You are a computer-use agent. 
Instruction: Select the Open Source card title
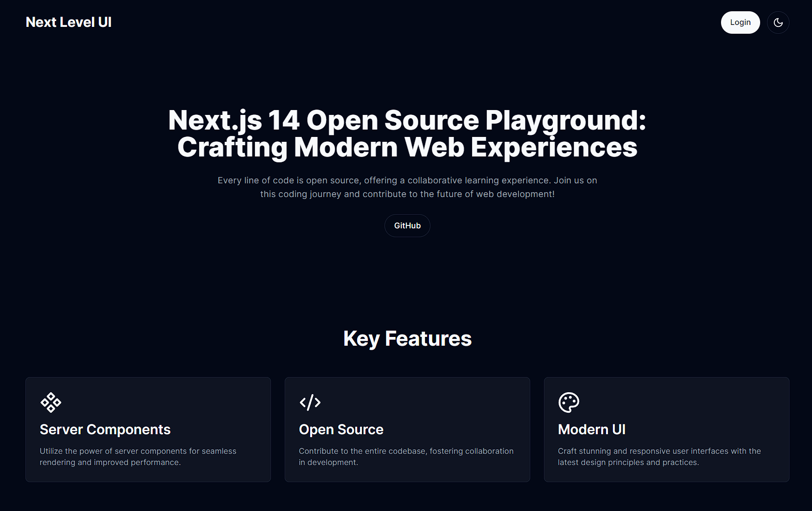[x=341, y=429]
